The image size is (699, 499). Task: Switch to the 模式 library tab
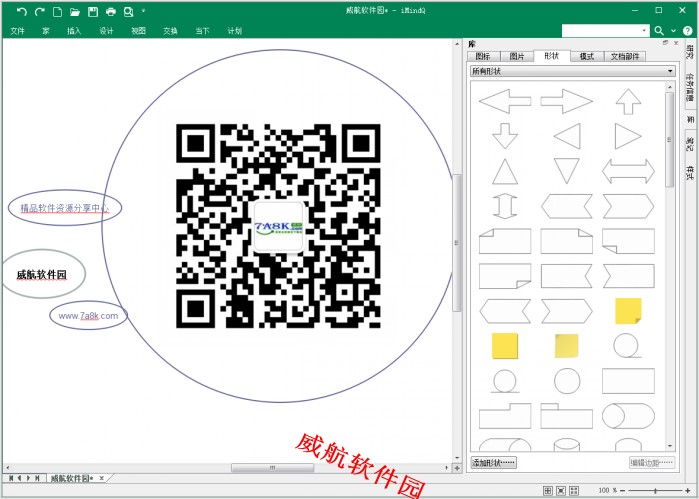[587, 56]
